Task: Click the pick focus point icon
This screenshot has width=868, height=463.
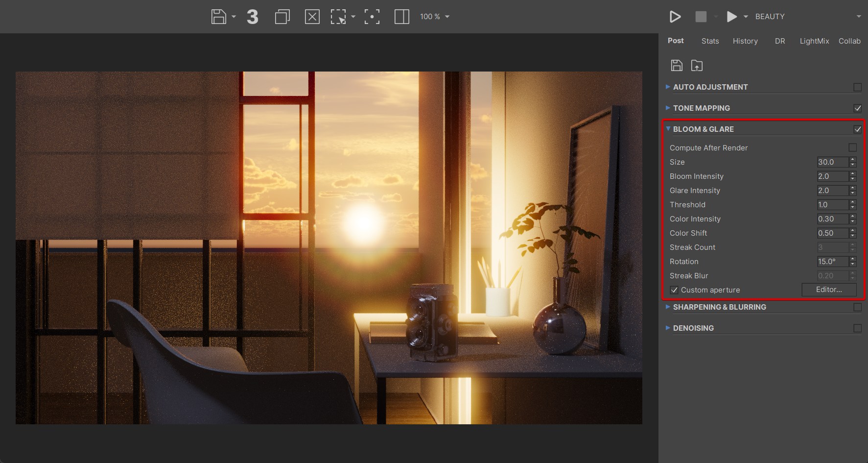Action: click(372, 17)
